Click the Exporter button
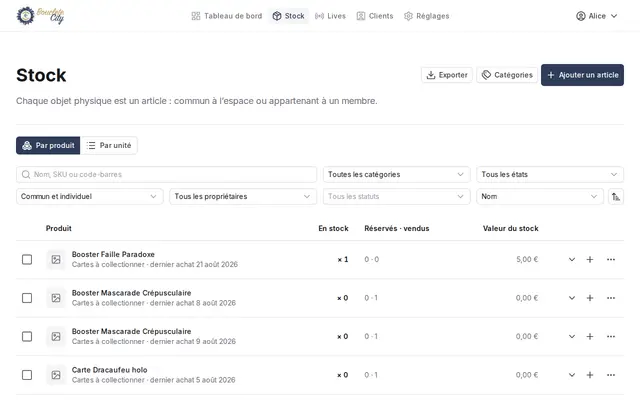The image size is (640, 400). coord(447,75)
